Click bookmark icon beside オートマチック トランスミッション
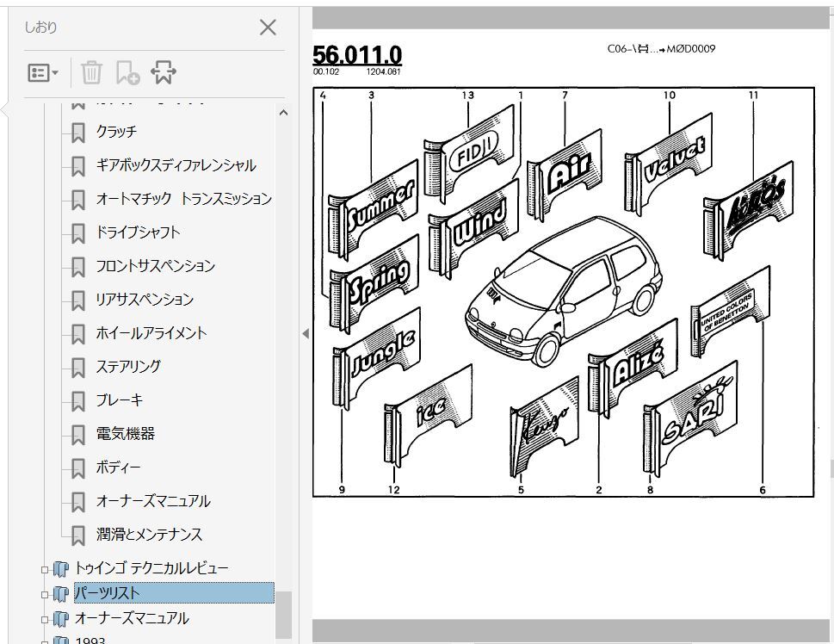834x644 pixels. coord(78,200)
